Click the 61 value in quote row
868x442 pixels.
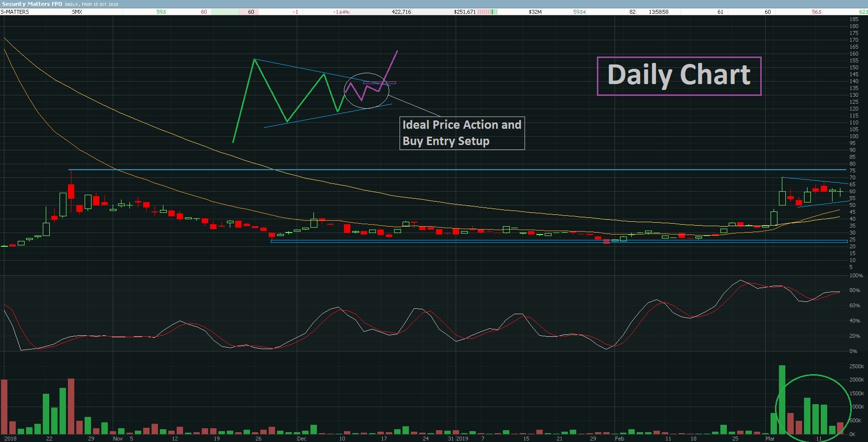click(x=720, y=12)
